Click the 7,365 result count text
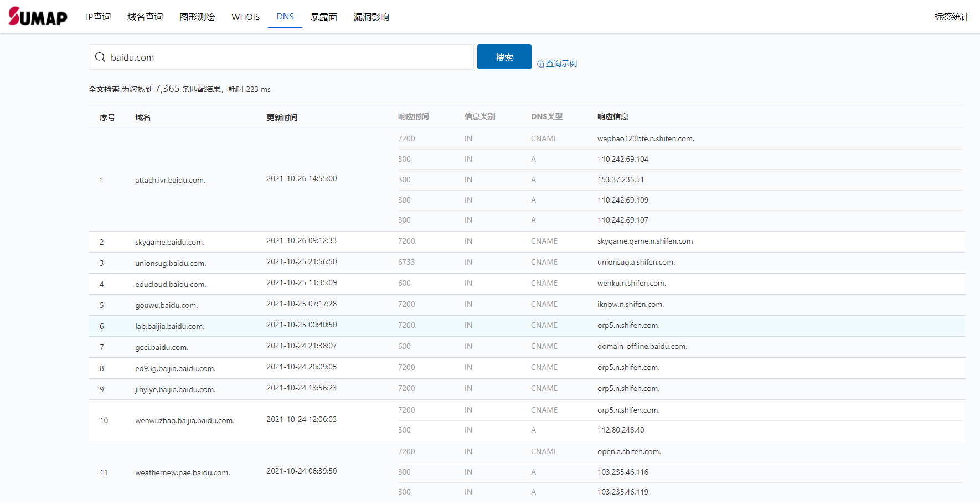The image size is (980, 504). [167, 89]
